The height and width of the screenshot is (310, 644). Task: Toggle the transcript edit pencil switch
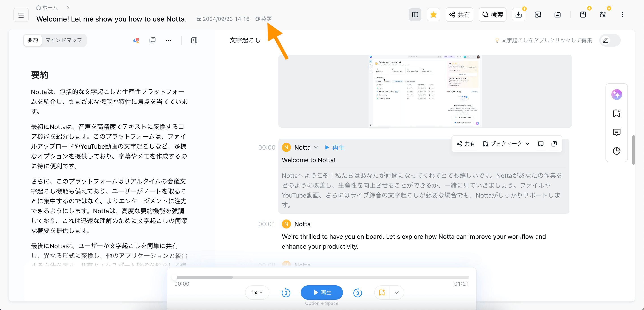click(610, 40)
